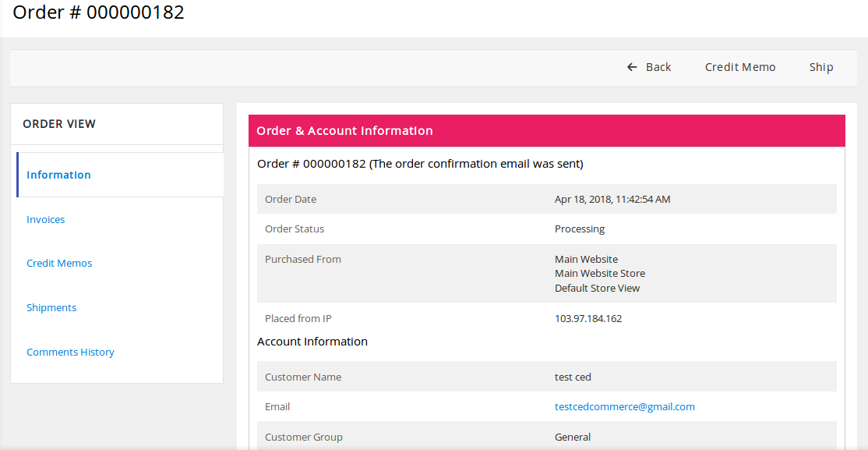Click the IP address 103.97.184.162

pyautogui.click(x=587, y=318)
